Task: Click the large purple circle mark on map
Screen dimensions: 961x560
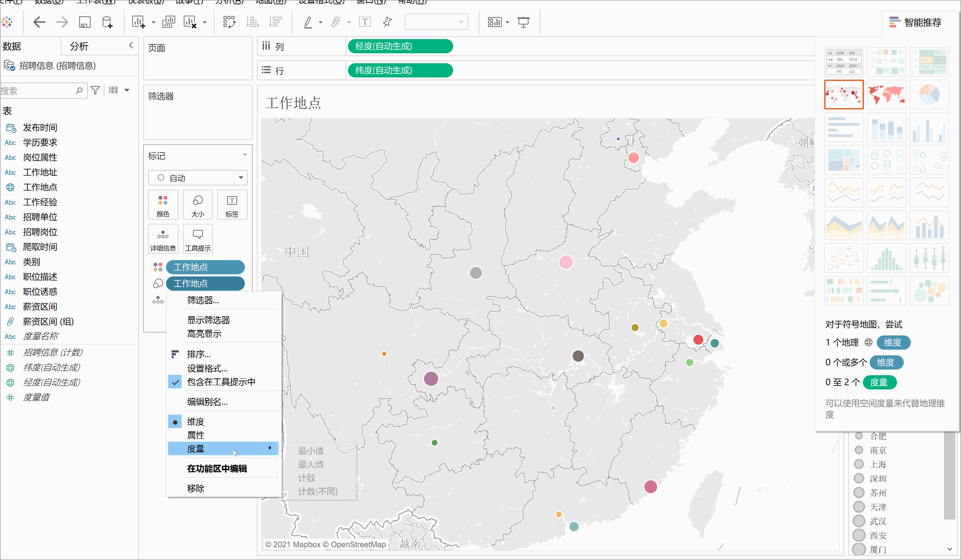Action: (x=431, y=378)
